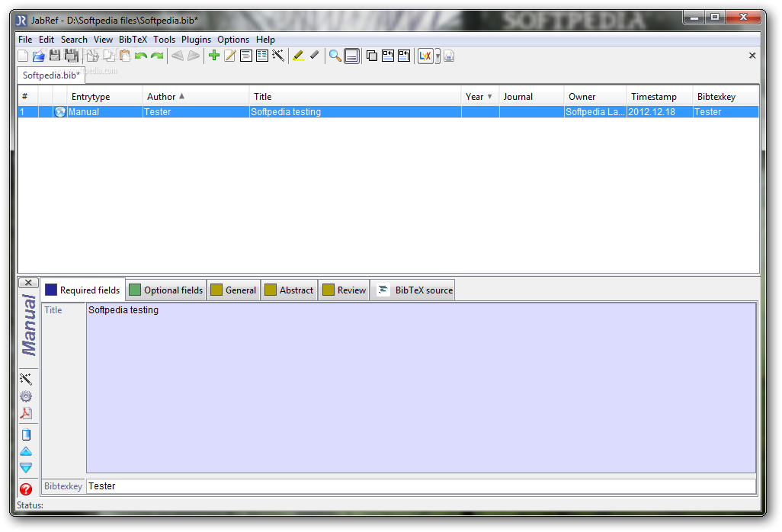Sort by Entrytype column header
The image size is (782, 532).
pyautogui.click(x=104, y=96)
